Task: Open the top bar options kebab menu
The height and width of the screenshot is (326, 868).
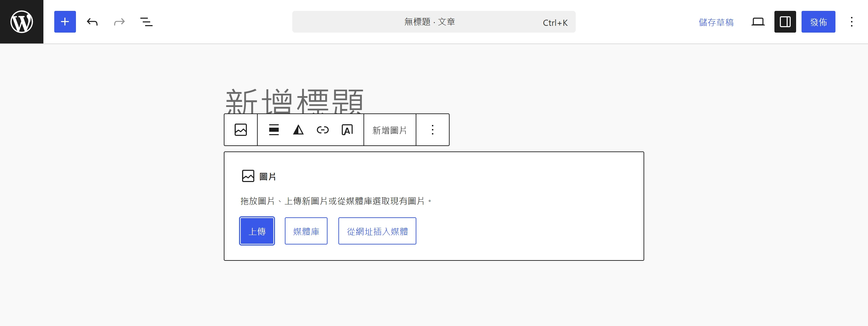Action: click(x=852, y=22)
